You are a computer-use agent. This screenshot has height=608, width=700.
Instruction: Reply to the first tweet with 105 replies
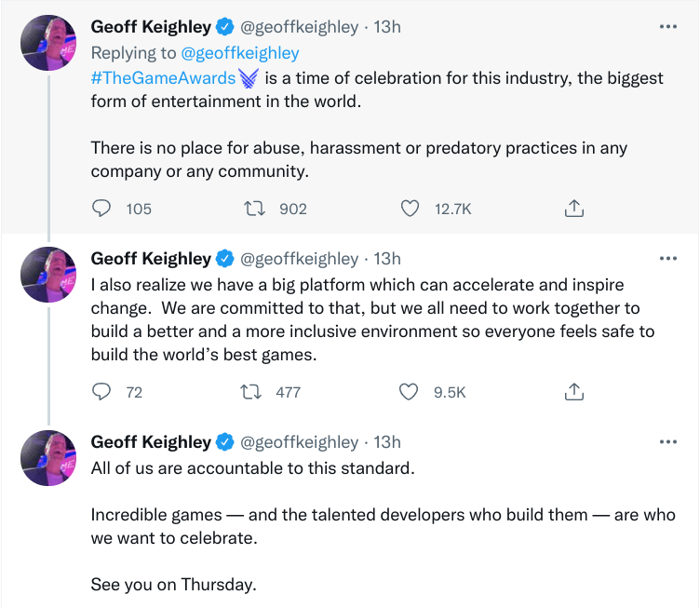(x=102, y=209)
